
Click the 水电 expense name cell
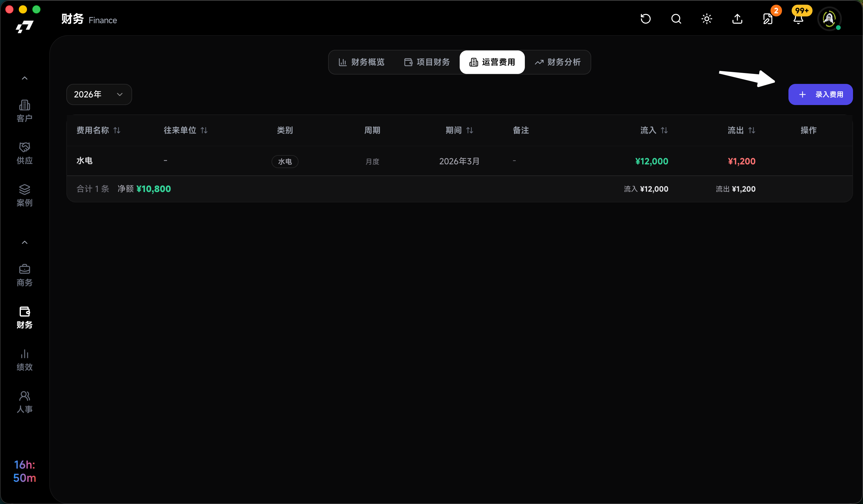(x=85, y=161)
